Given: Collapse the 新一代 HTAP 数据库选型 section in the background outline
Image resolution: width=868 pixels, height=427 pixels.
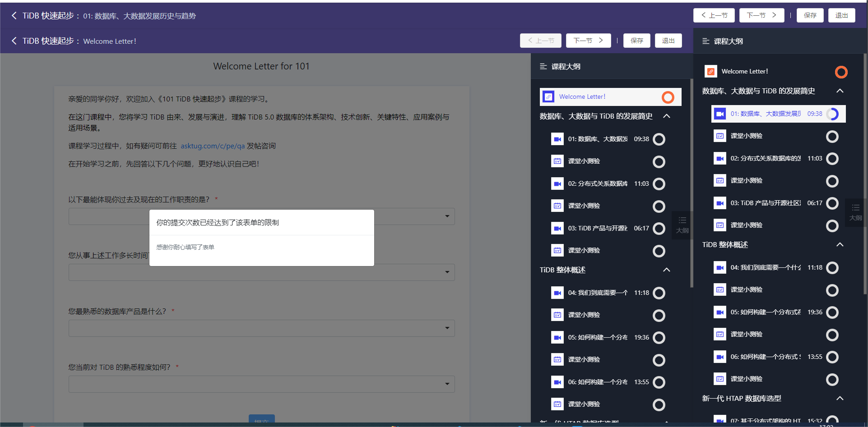Looking at the screenshot, I should (x=840, y=399).
